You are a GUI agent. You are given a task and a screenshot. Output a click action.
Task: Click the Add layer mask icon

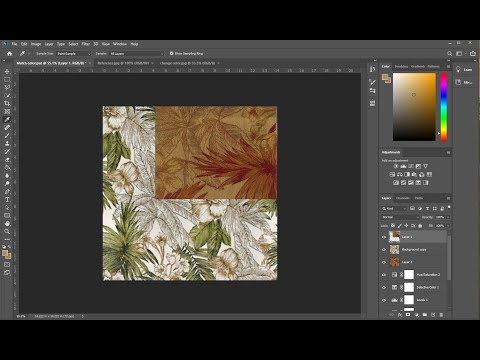click(408, 315)
